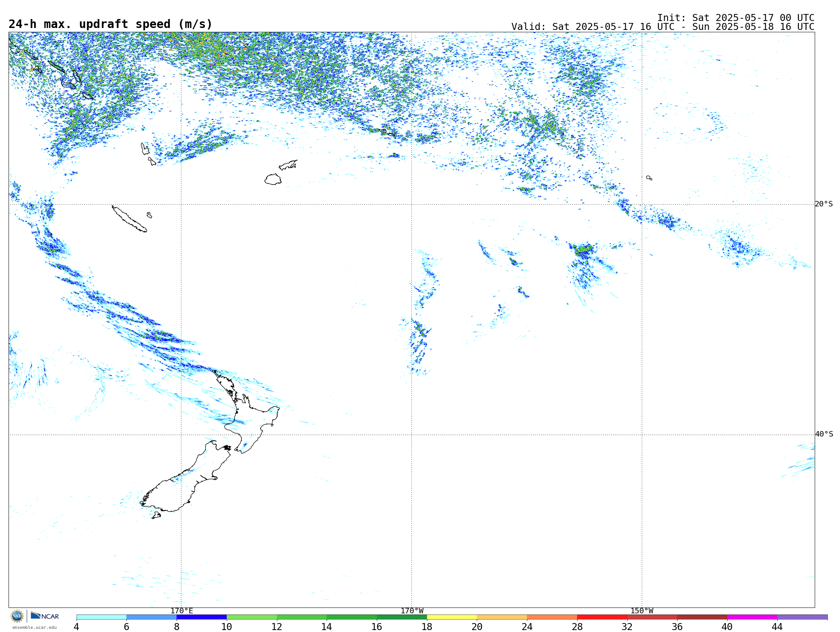Open the ensemble.ucar.edu link text
The height and width of the screenshot is (632, 840).
(34, 627)
